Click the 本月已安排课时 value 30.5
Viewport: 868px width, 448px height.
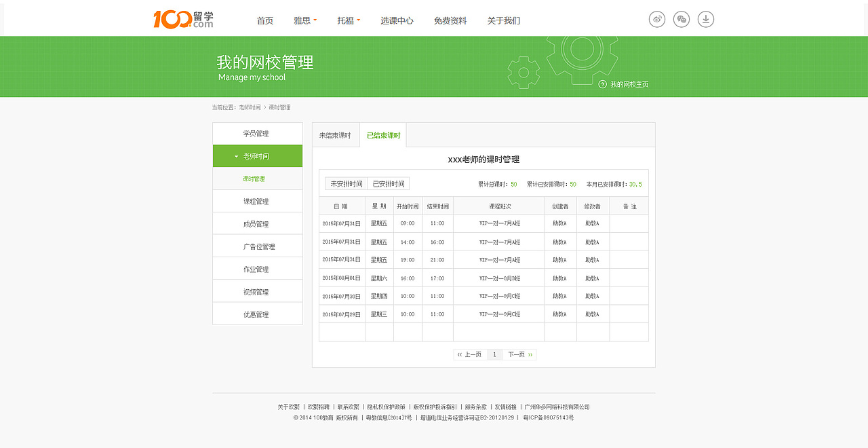(635, 185)
